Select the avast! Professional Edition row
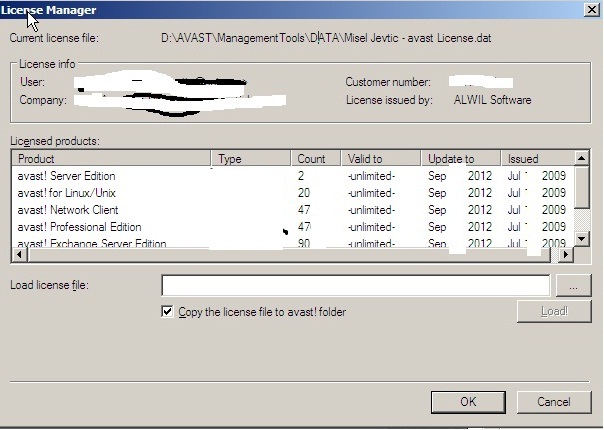Image resolution: width=604 pixels, height=430 pixels. [x=293, y=227]
